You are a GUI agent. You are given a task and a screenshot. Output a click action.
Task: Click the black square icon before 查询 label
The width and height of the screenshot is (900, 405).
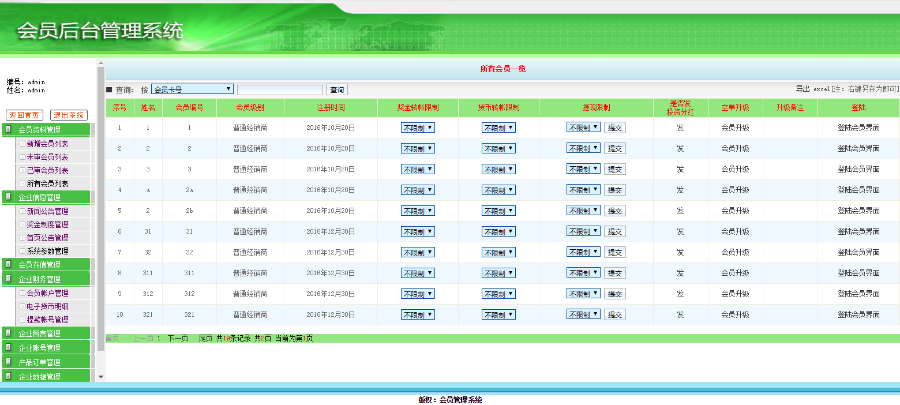pyautogui.click(x=109, y=90)
